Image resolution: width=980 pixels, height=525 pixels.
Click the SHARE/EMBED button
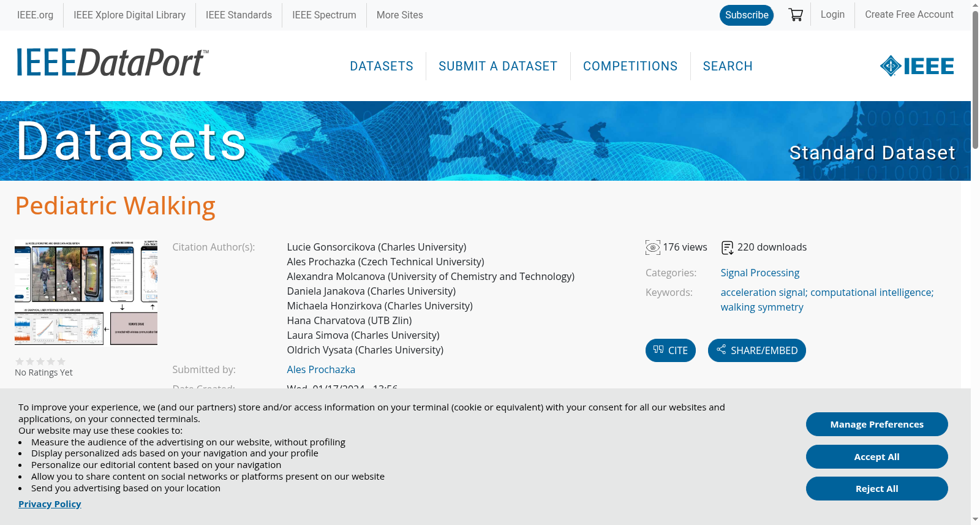point(757,350)
